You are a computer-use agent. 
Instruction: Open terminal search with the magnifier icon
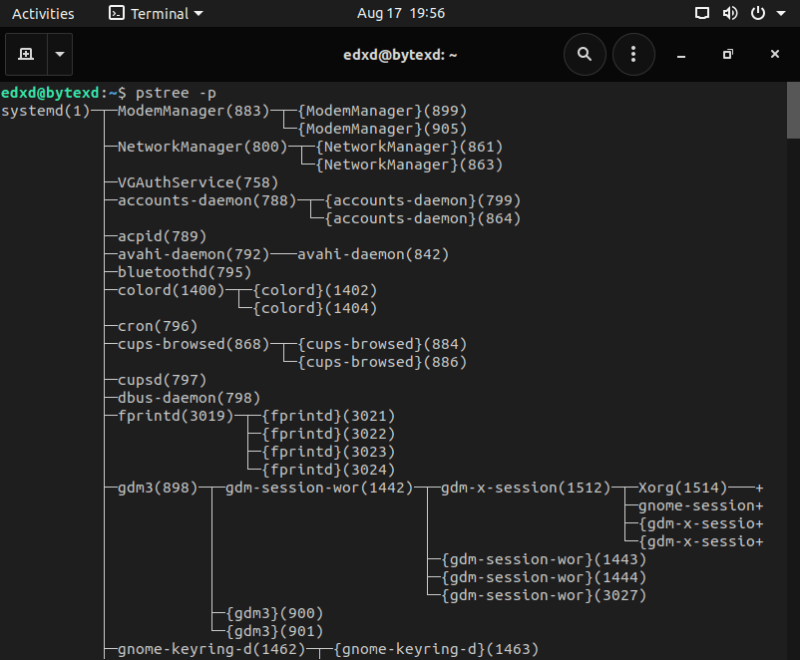pyautogui.click(x=584, y=54)
